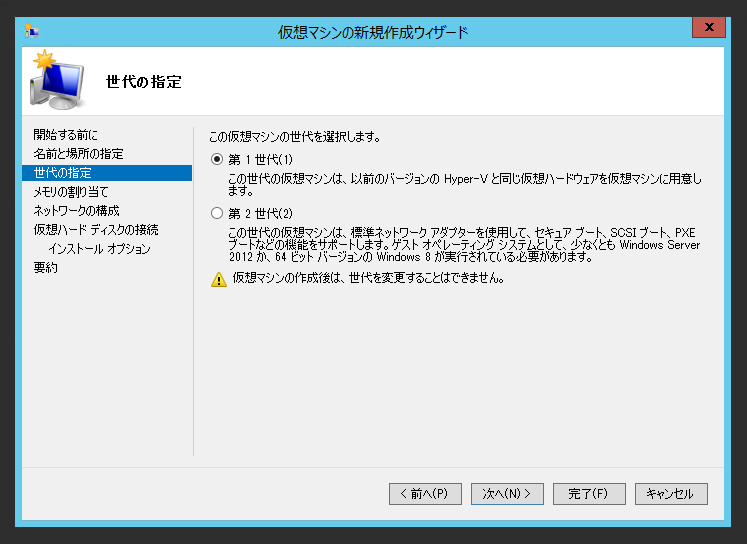Click the wizard icon in the title bar

(31, 31)
